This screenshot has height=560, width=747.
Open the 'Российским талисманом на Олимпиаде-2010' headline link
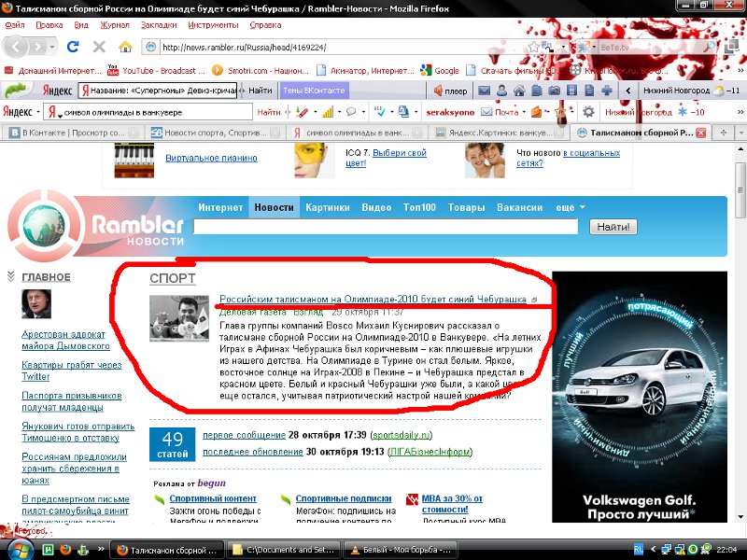pos(373,299)
